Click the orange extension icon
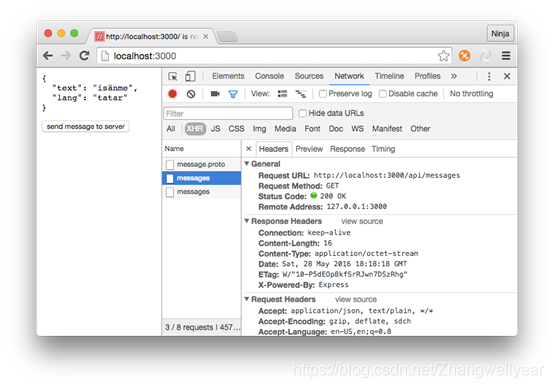 pyautogui.click(x=464, y=56)
